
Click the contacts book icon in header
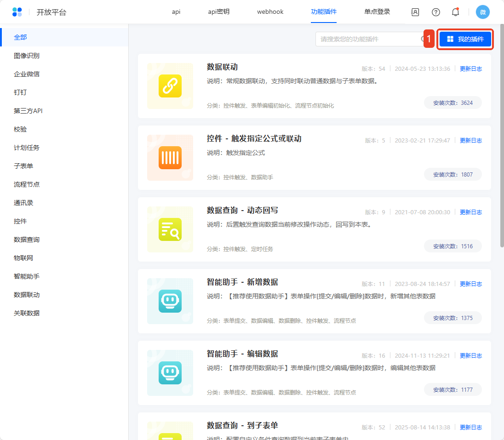coord(415,12)
